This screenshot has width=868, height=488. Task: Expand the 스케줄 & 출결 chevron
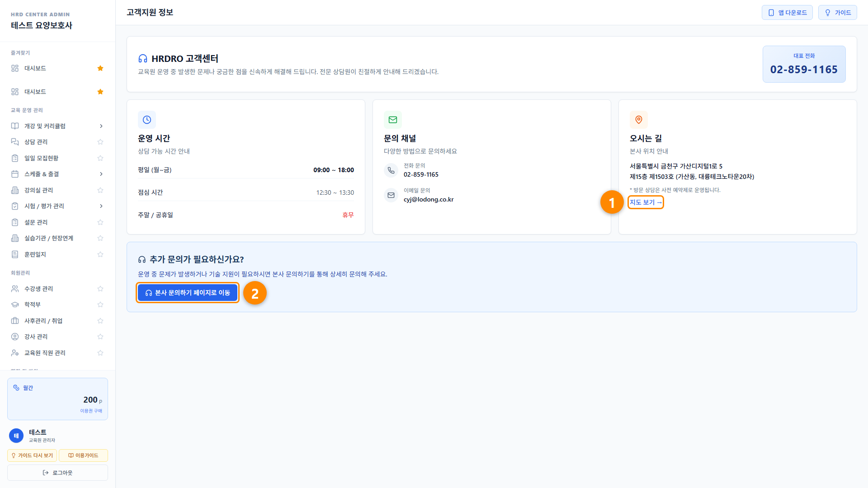pyautogui.click(x=101, y=174)
